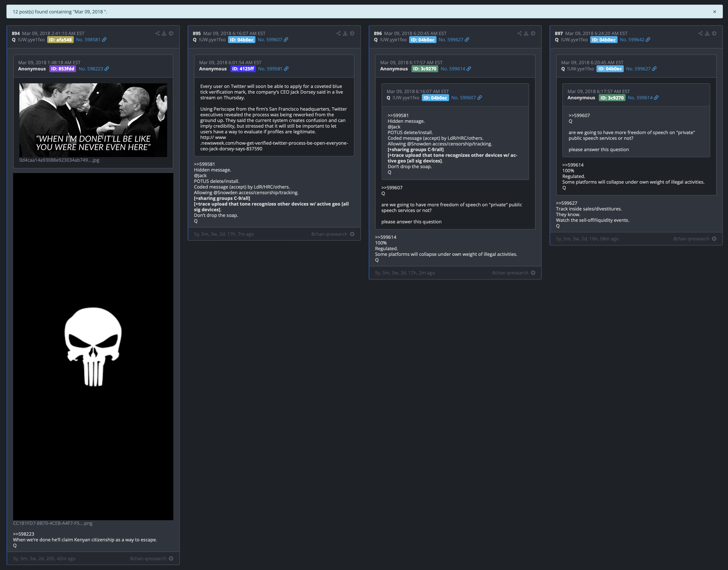728x570 pixels.
Task: Click '8chan qresearch' source in post 894's footer
Action: pyautogui.click(x=148, y=558)
